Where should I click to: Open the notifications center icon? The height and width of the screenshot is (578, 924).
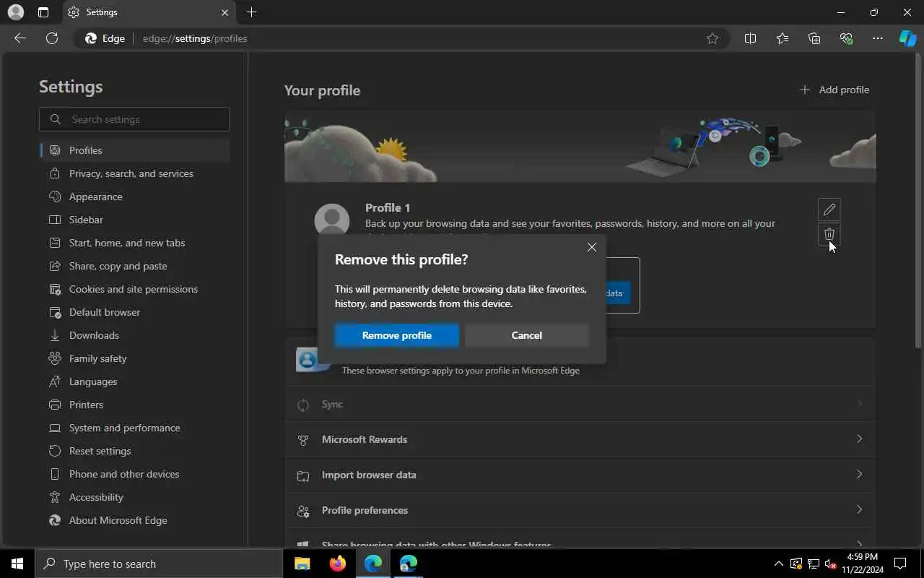(900, 564)
